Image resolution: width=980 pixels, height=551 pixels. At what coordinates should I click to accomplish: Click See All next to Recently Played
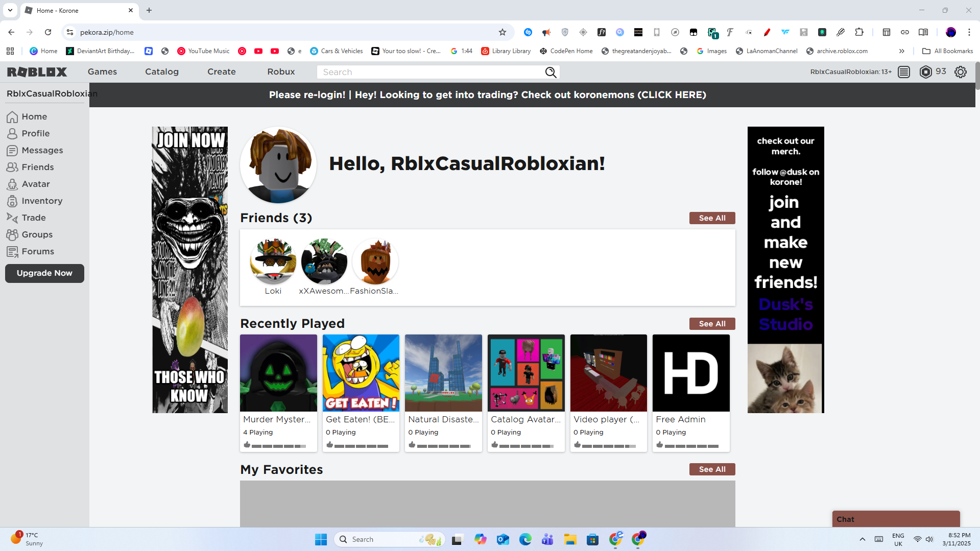pyautogui.click(x=712, y=324)
